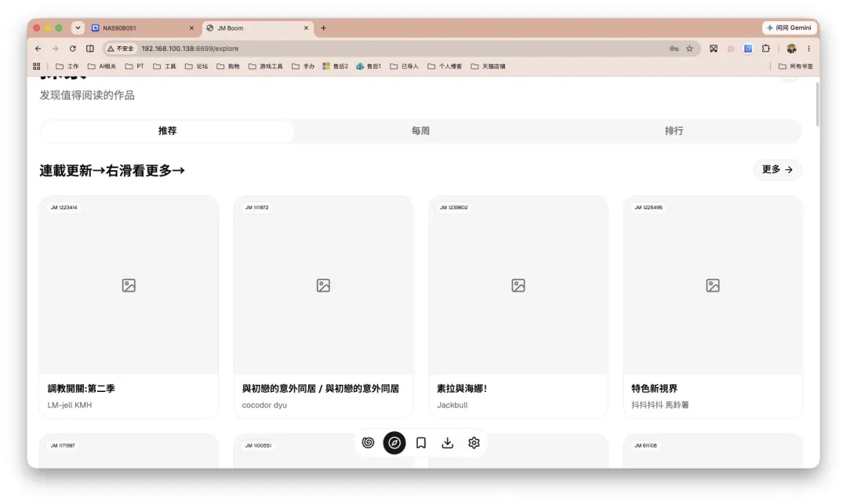The image size is (847, 504).
Task: Close the JM Boom tab
Action: [x=307, y=28]
